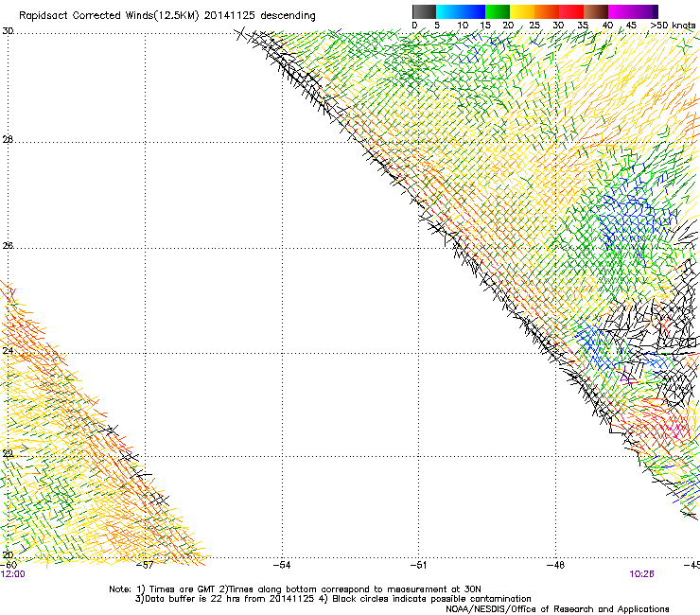Click the 'NOAA/NESDIS/Office of Research and Applications' credit
Image resolution: width=700 pixels, height=615 pixels.
tap(557, 609)
